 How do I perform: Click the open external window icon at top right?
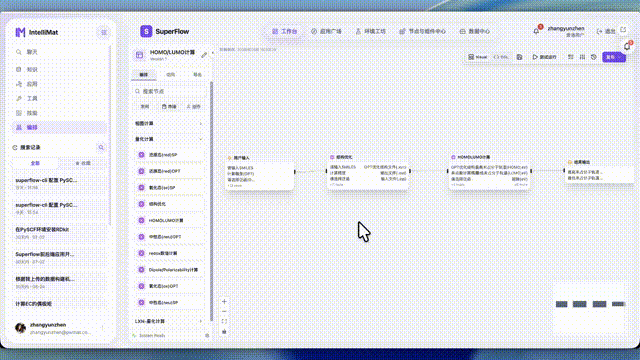tap(623, 30)
